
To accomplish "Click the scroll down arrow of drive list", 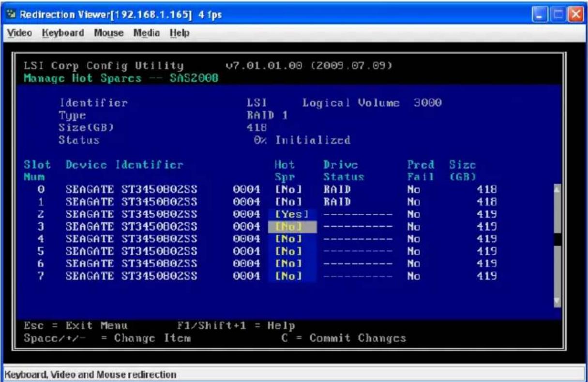I will 557,302.
